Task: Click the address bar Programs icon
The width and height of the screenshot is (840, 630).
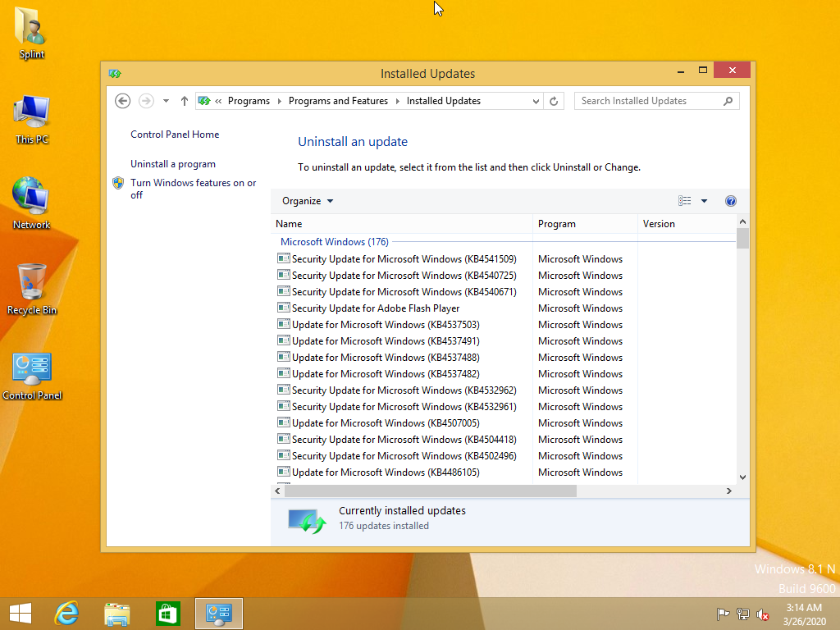Action: click(204, 101)
